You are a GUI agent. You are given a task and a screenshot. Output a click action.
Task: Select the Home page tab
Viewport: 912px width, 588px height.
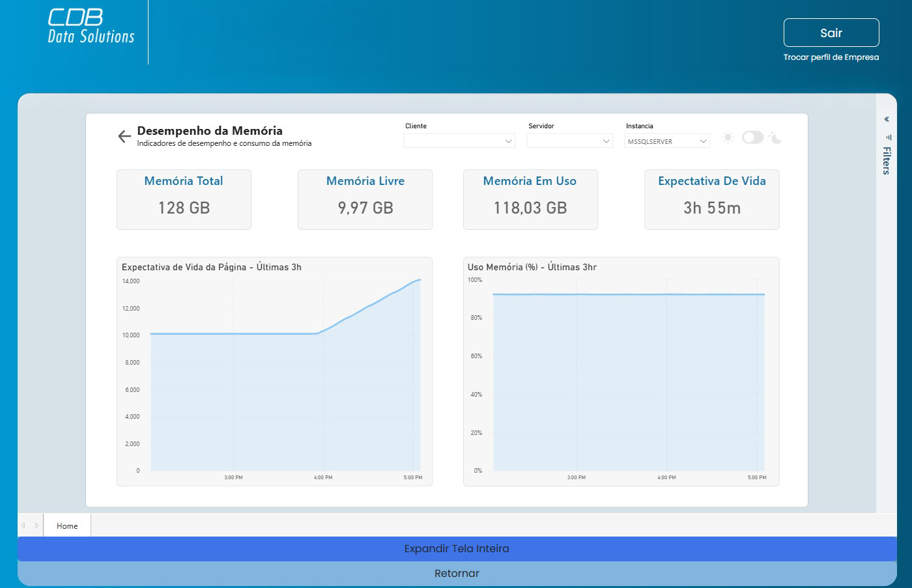click(67, 525)
